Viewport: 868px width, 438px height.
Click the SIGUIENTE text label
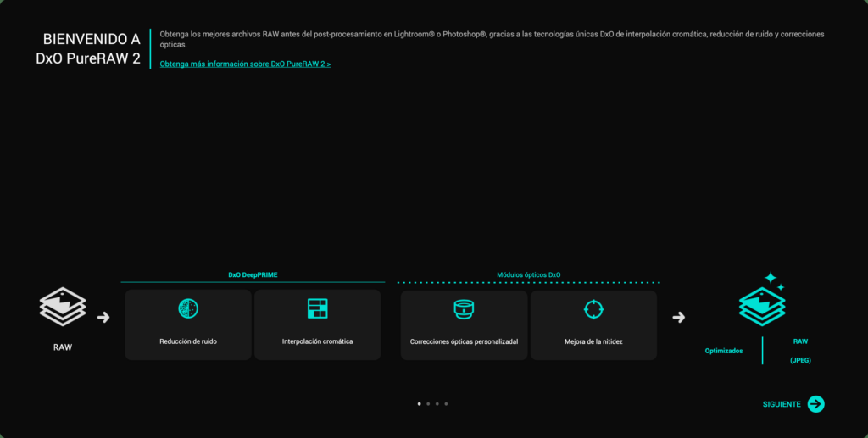click(x=781, y=404)
